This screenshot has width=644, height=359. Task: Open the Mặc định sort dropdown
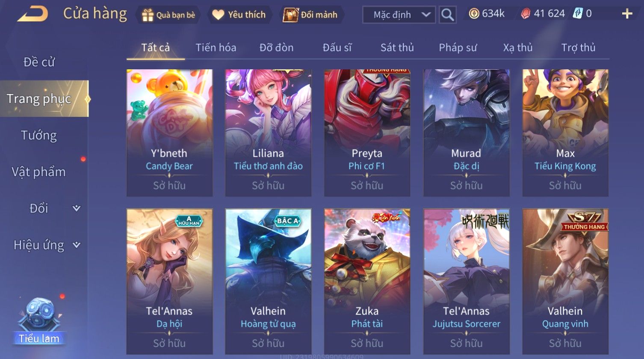tap(399, 15)
